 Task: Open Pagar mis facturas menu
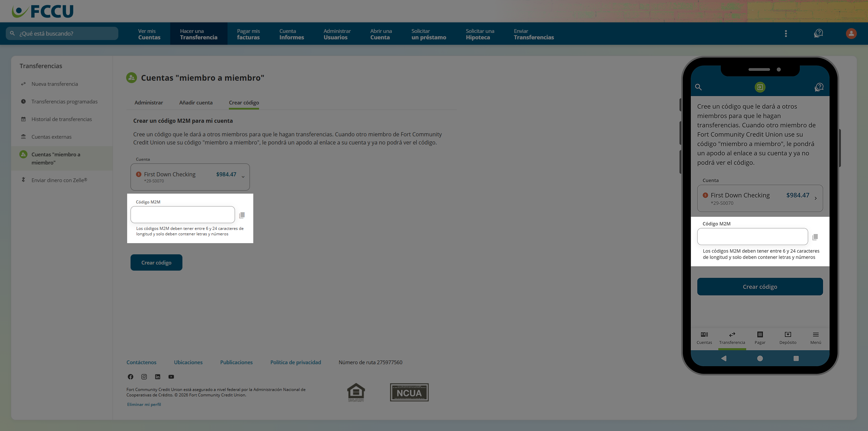[248, 34]
